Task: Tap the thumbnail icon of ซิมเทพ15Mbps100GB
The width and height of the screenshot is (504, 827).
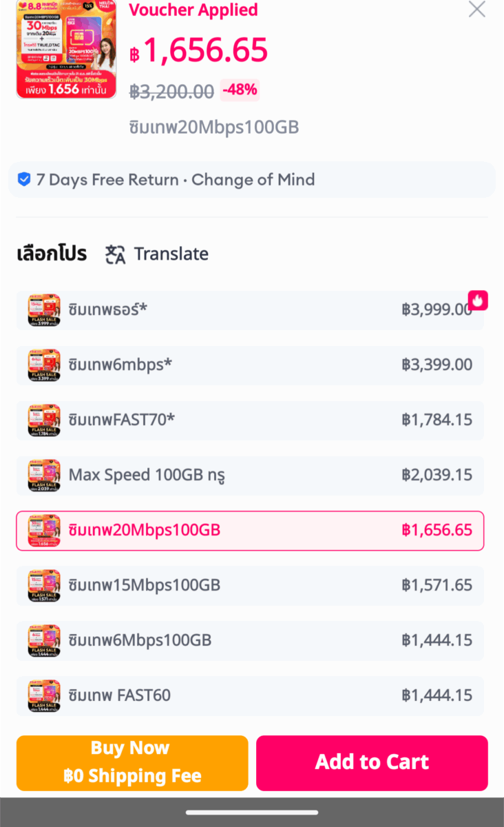Action: (44, 586)
